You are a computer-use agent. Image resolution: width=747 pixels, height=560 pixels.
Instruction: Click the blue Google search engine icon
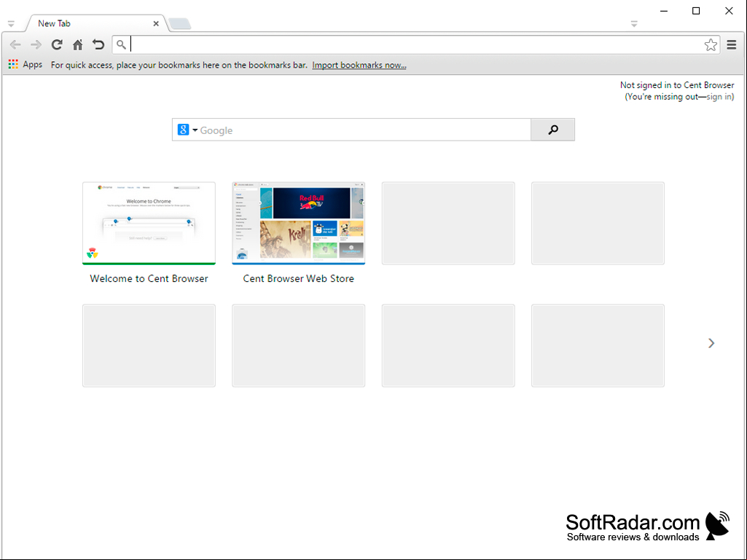184,130
